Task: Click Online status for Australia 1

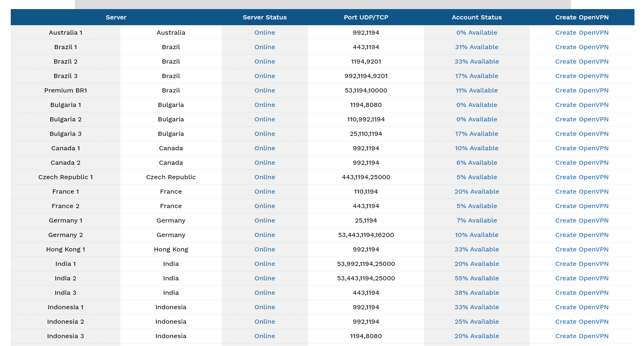Action: tap(265, 33)
